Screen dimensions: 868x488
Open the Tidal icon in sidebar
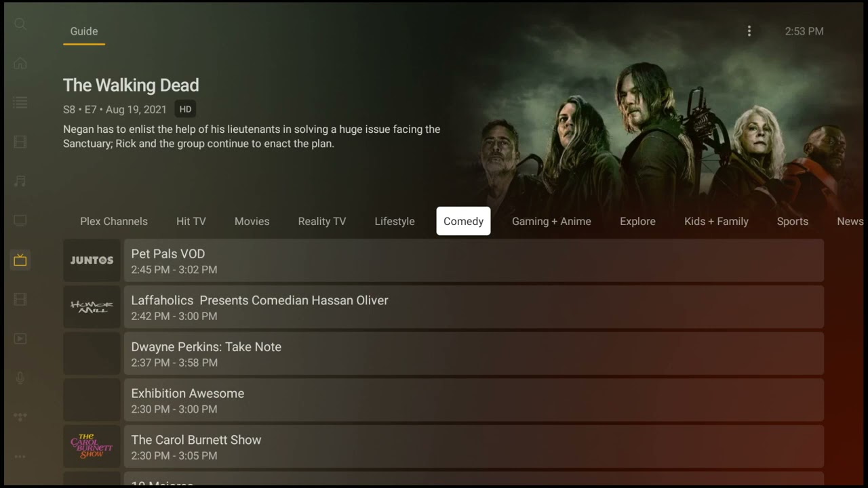pyautogui.click(x=20, y=417)
